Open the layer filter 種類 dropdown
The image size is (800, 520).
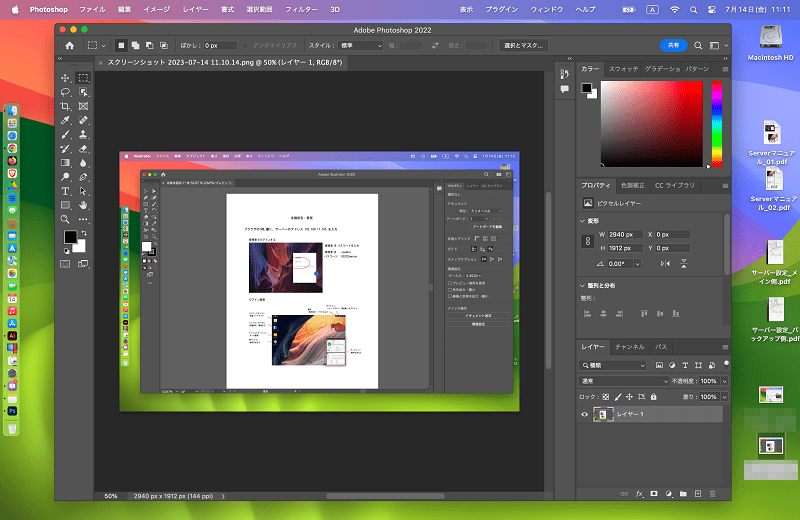[x=613, y=365]
